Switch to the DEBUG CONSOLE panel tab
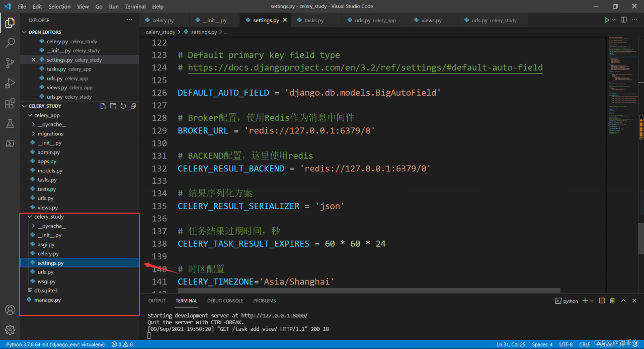The width and height of the screenshot is (644, 349). pyautogui.click(x=225, y=301)
